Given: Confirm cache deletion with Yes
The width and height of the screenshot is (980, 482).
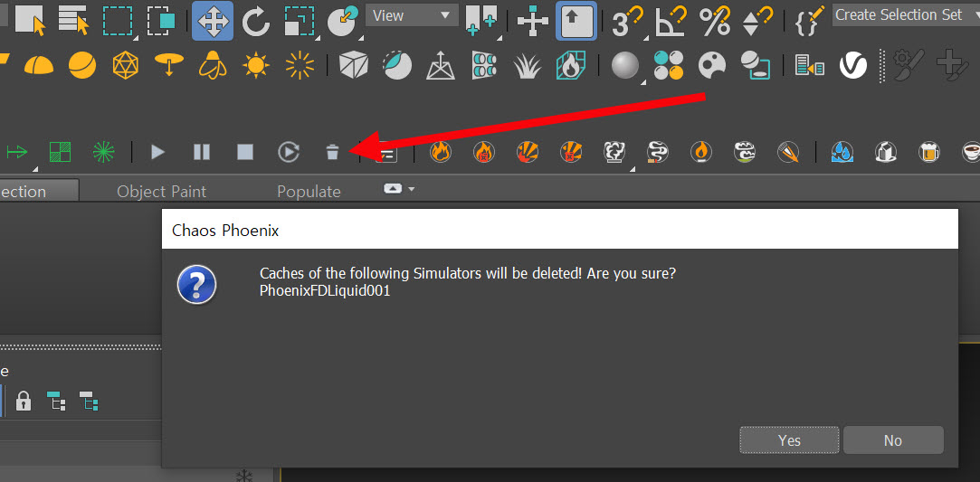Looking at the screenshot, I should pyautogui.click(x=789, y=440).
